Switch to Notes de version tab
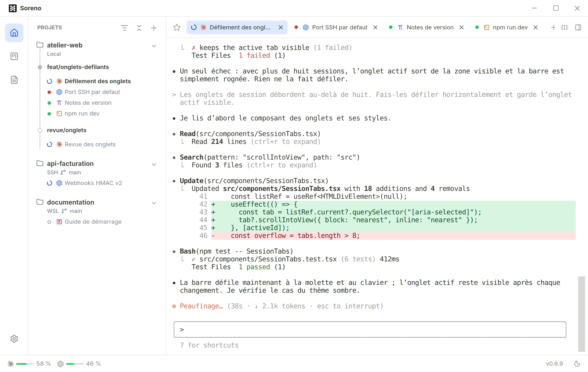Screen dimensions: 588x372 426,27
